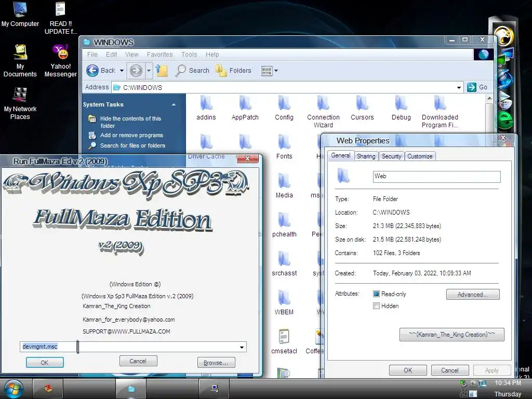Select the Media folder icon
The height and width of the screenshot is (399, 532).
coord(284,181)
